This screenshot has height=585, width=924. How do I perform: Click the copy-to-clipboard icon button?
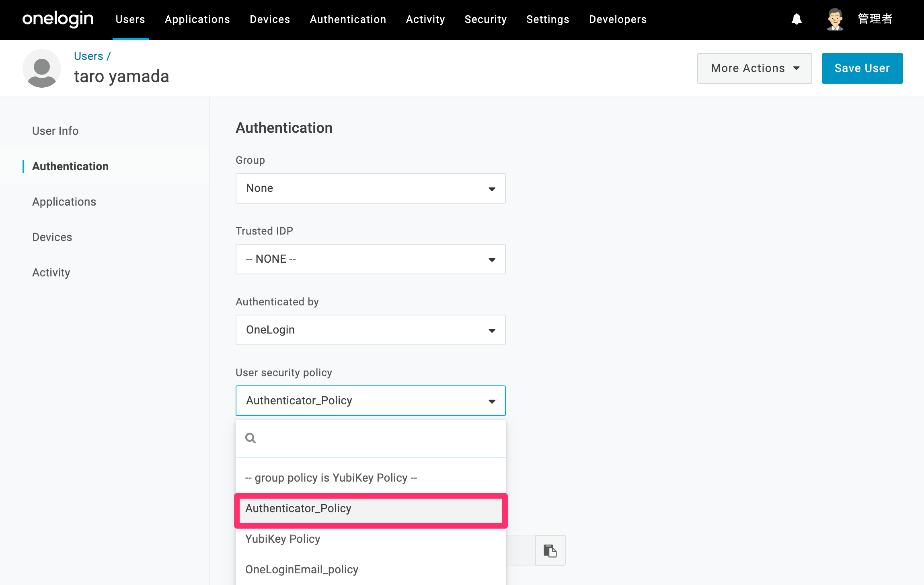coord(550,550)
